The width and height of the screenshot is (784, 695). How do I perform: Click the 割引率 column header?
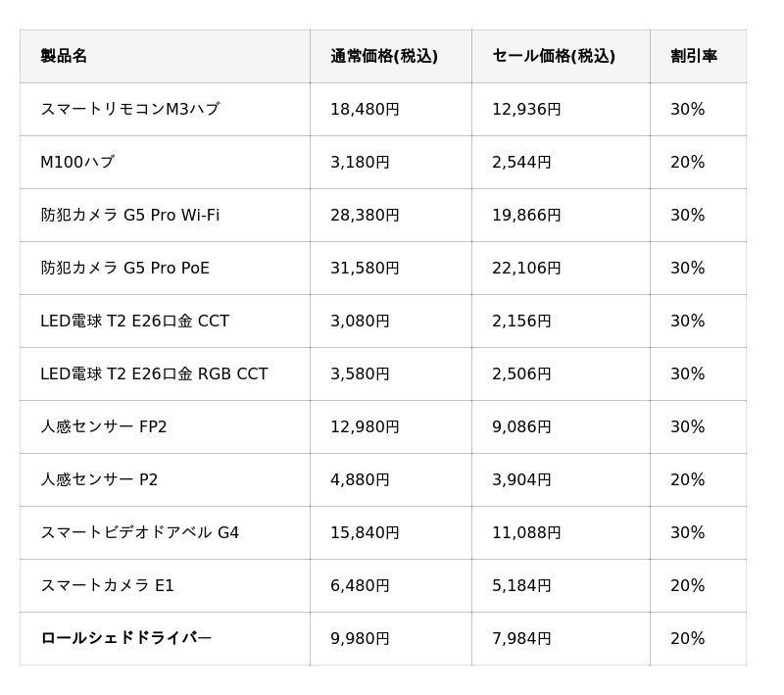(x=694, y=56)
